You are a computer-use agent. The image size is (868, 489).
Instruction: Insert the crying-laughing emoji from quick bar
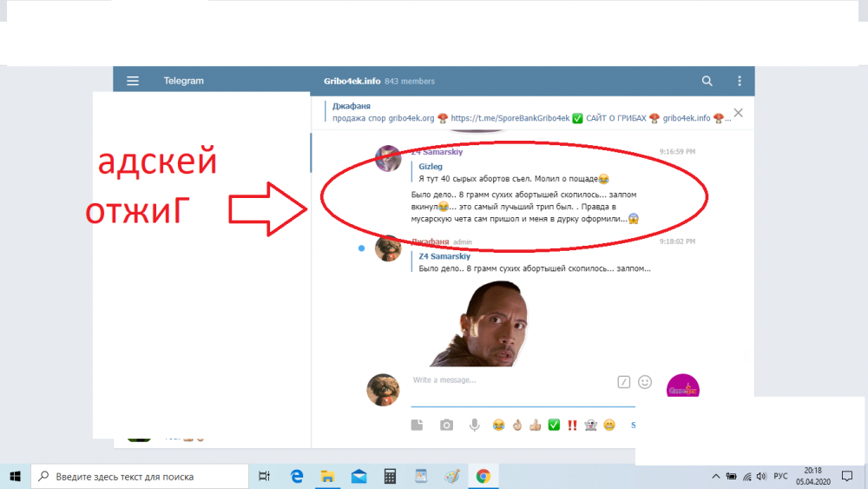[499, 425]
